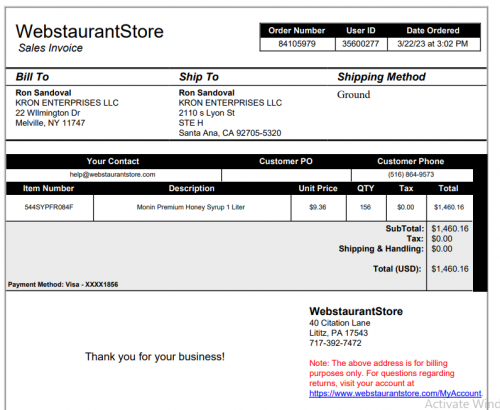The width and height of the screenshot is (500, 410).
Task: Select the customer phone number (516) 864-9573
Action: pos(411,175)
